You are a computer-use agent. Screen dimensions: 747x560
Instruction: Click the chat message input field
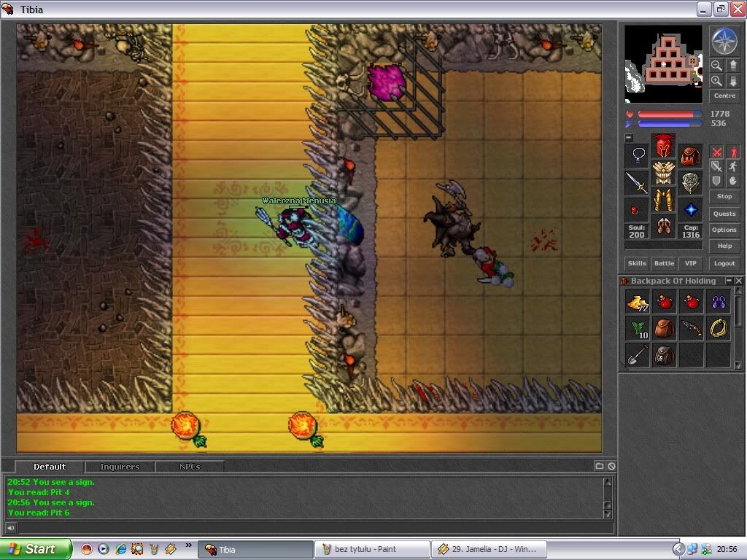(x=315, y=528)
